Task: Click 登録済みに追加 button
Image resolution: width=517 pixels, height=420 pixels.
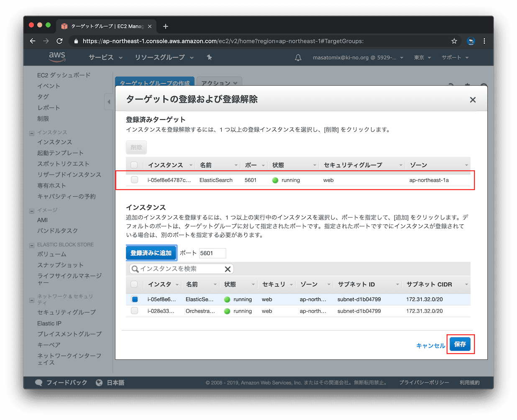Action: [x=151, y=253]
